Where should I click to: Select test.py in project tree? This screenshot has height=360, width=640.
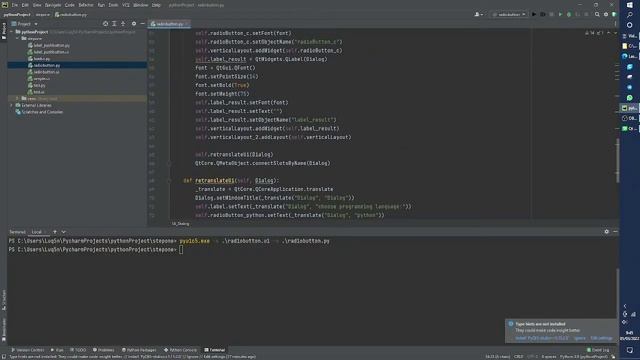click(39, 85)
